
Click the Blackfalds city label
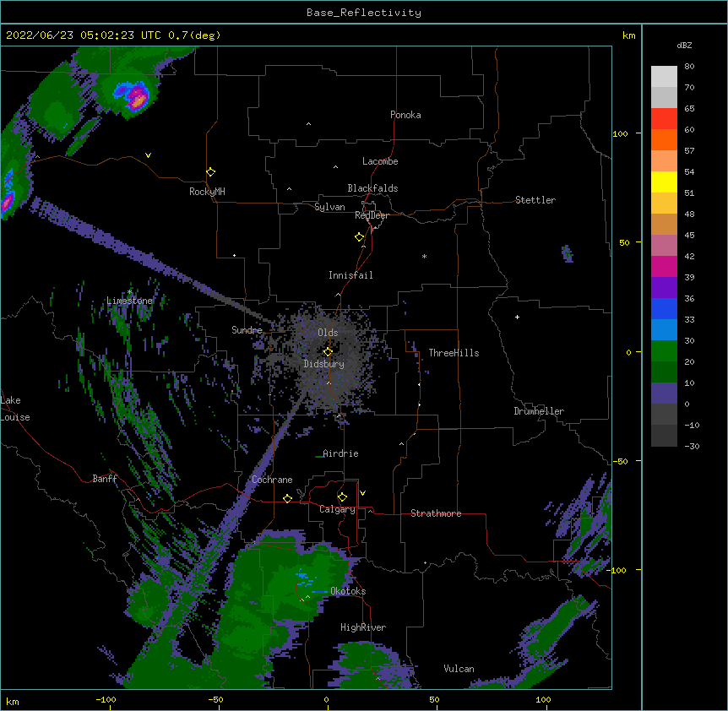372,188
